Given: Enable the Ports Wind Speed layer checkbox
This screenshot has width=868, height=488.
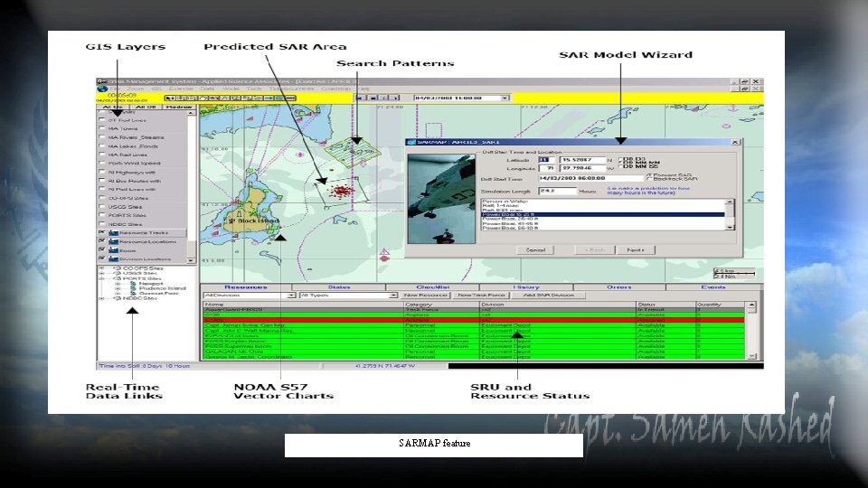Looking at the screenshot, I should tap(102, 164).
